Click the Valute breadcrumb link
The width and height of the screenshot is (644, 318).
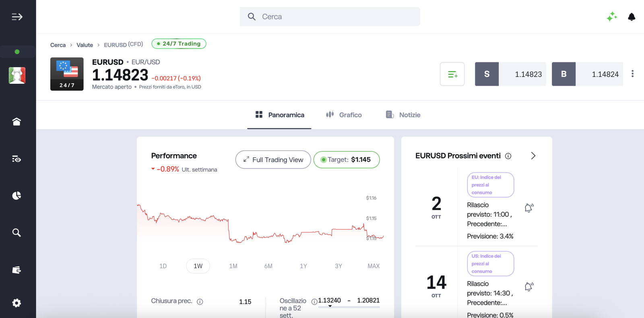click(x=85, y=45)
